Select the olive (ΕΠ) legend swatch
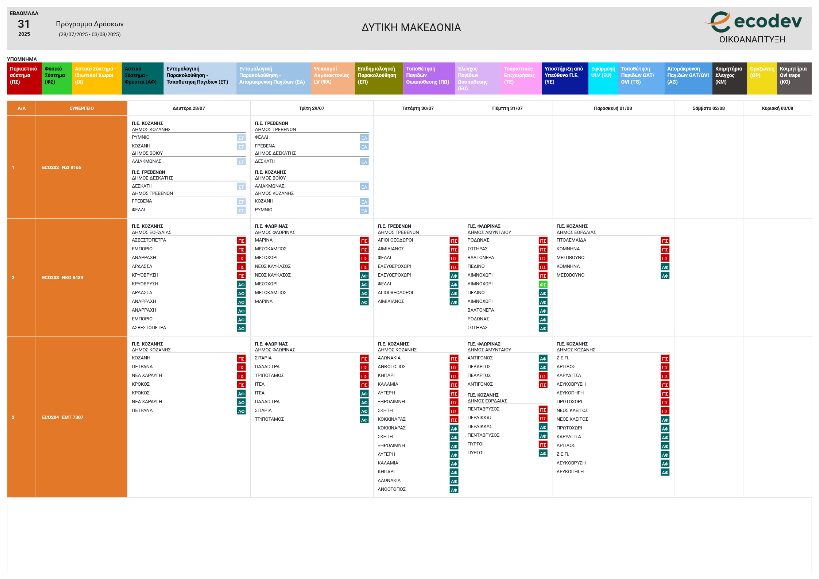The height and width of the screenshot is (579, 819). pos(379,78)
